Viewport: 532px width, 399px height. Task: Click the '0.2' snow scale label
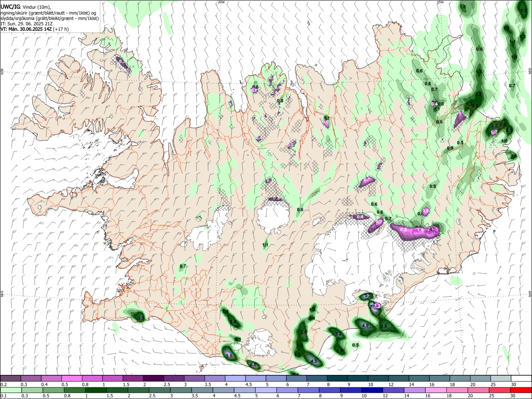pos(3,384)
